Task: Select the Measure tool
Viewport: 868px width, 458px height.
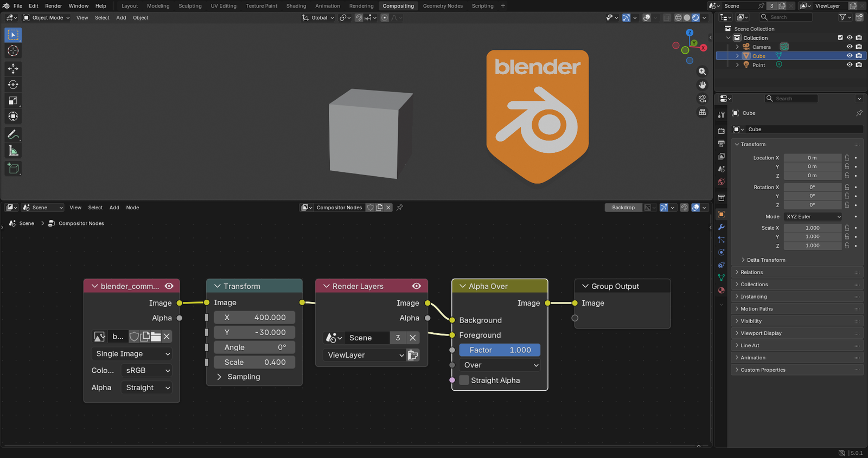Action: pos(13,151)
